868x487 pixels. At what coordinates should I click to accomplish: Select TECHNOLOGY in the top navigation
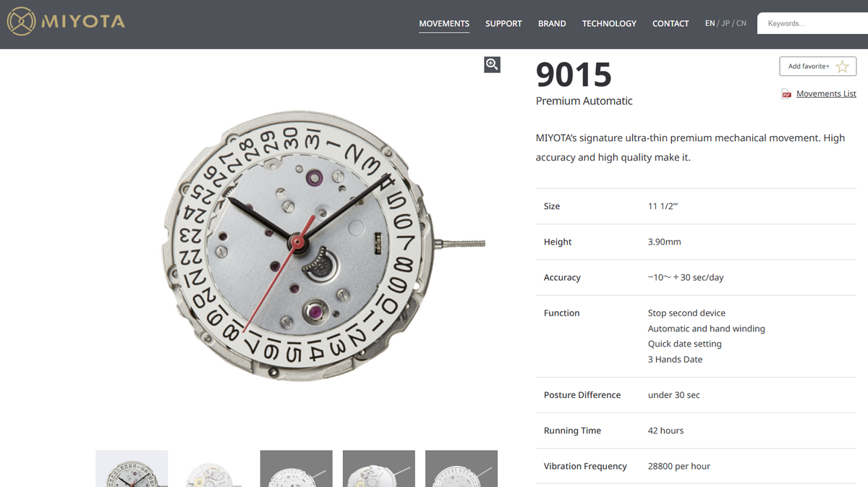pos(609,24)
